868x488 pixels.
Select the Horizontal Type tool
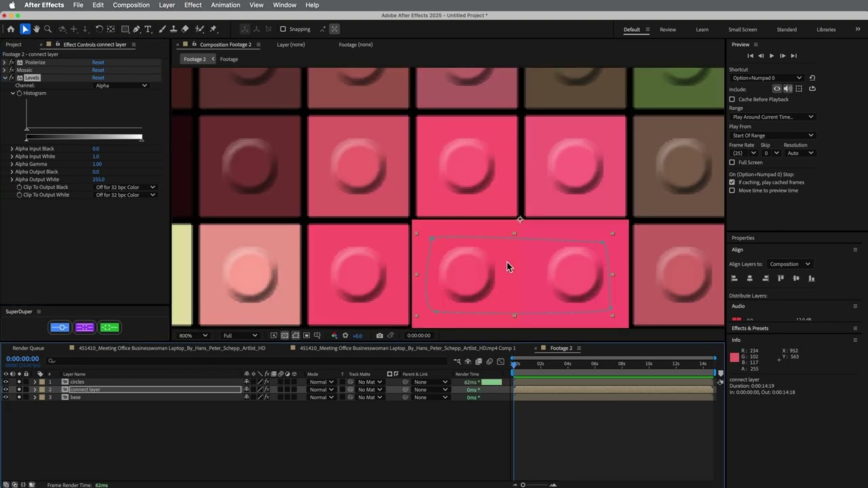coord(149,29)
